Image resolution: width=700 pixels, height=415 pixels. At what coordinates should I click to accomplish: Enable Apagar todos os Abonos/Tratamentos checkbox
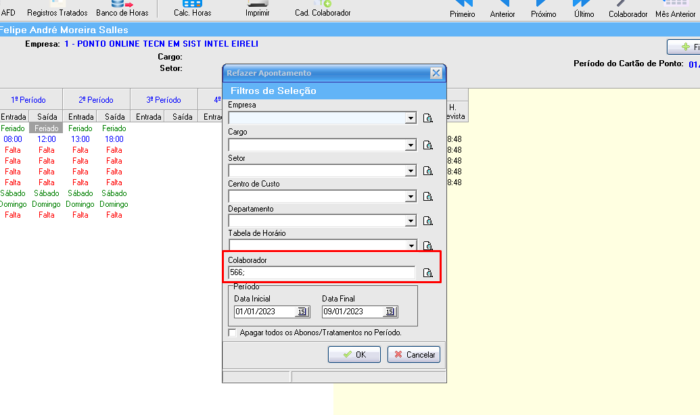(x=233, y=332)
